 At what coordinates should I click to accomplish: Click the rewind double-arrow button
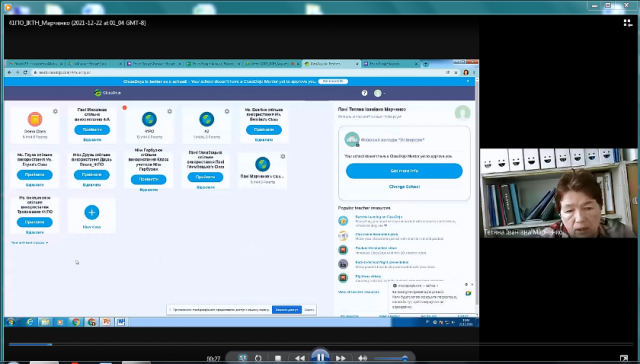[299, 358]
